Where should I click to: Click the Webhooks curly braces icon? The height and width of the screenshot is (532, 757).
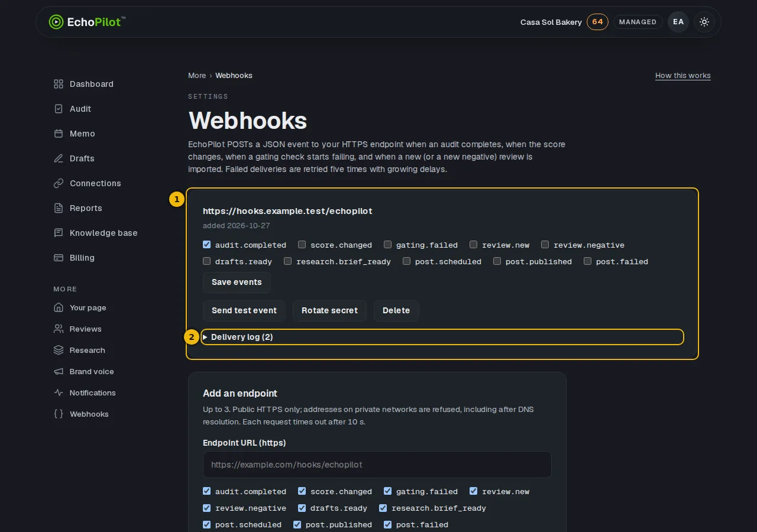(59, 414)
